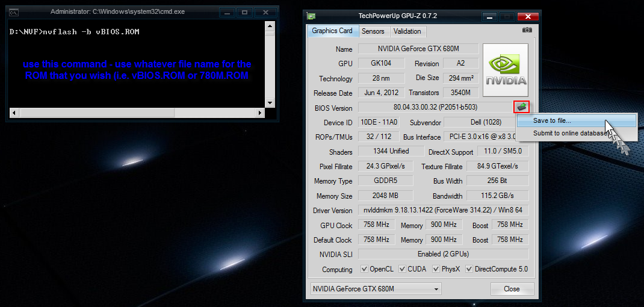The image size is (644, 307).
Task: Click the camera screenshot icon in GPU-Z
Action: click(527, 30)
